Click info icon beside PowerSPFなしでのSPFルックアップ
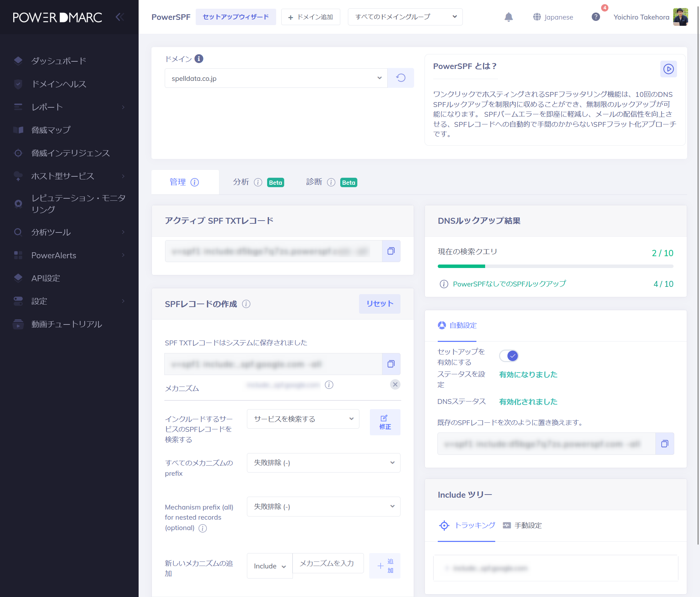This screenshot has height=597, width=700. coord(444,284)
